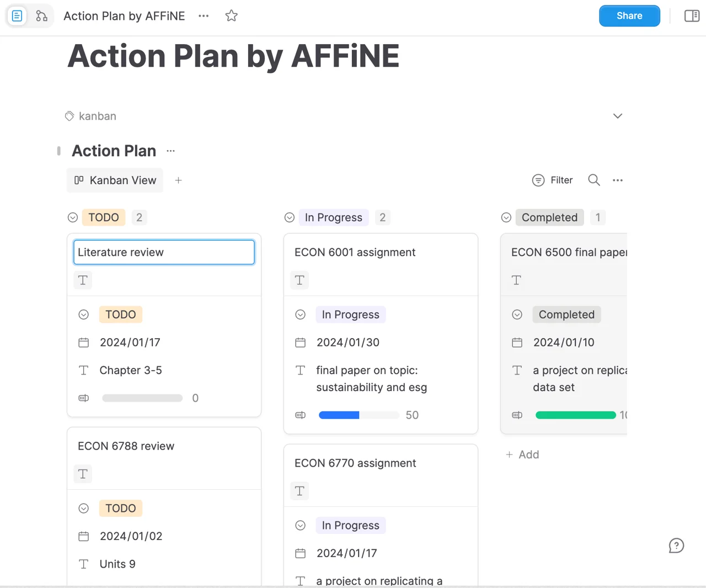Favorite this page with the star icon

[232, 16]
